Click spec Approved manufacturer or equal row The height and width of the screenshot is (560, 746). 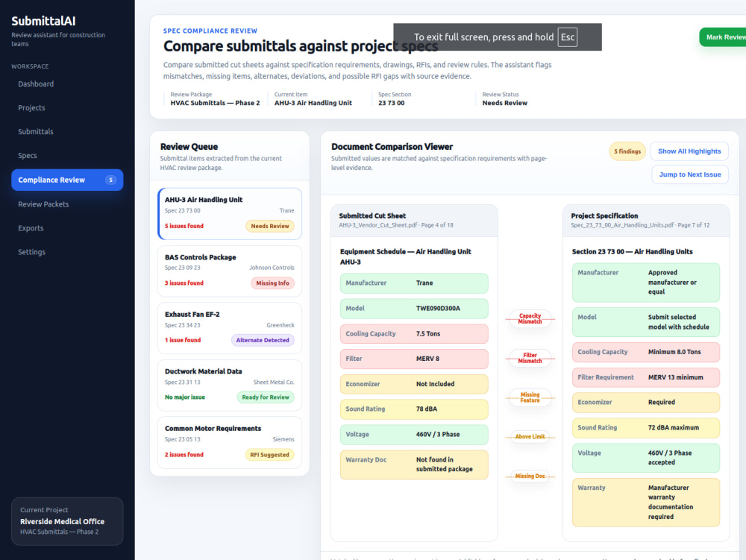(645, 283)
